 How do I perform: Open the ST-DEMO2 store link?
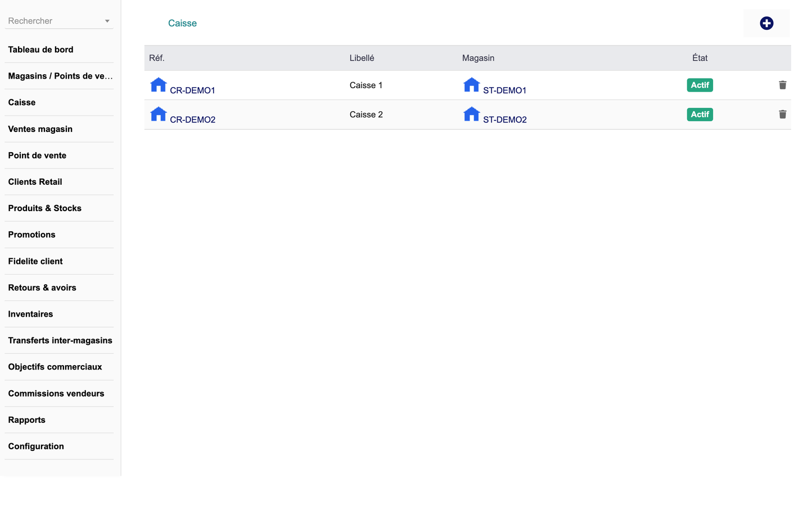click(505, 119)
